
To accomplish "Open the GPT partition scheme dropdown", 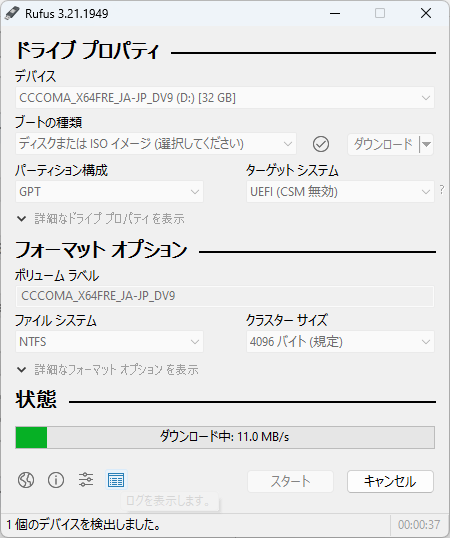I will [x=109, y=191].
